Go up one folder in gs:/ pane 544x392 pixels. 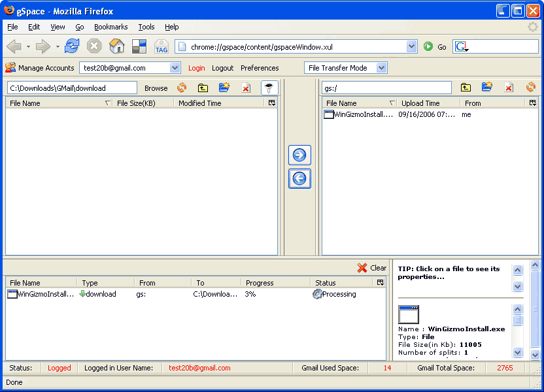pos(466,88)
